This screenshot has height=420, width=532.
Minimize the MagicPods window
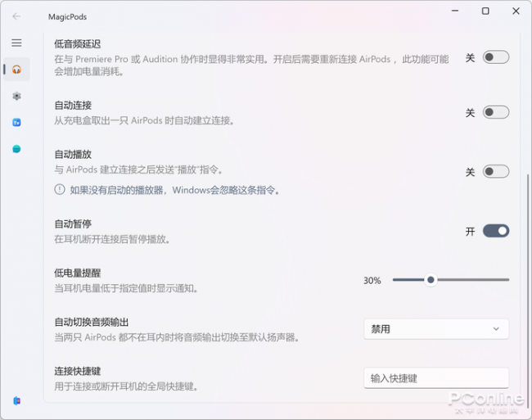click(x=455, y=11)
